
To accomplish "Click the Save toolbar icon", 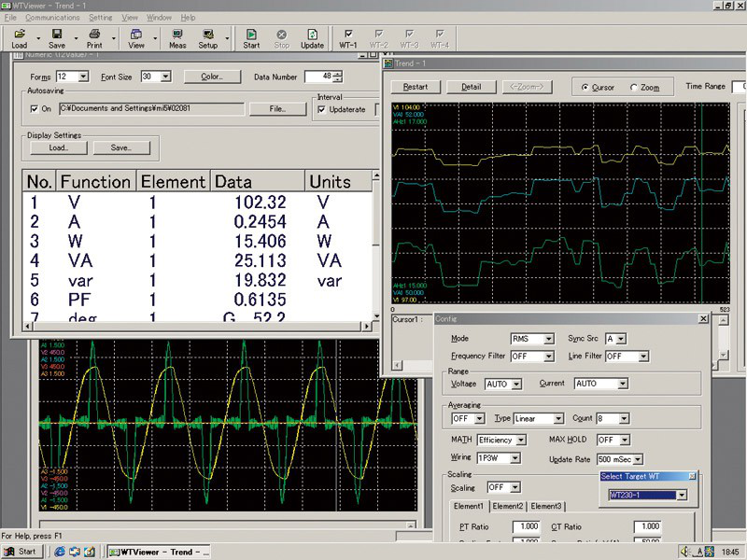I will point(57,38).
